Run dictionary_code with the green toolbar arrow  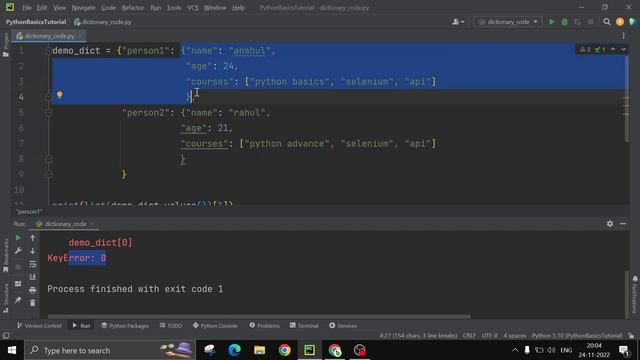(x=551, y=22)
